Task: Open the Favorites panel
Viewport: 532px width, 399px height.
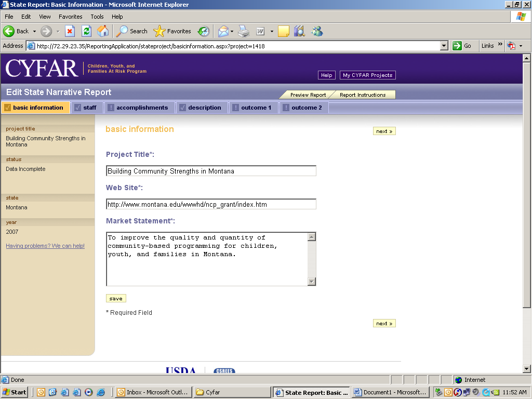Action: click(x=173, y=31)
